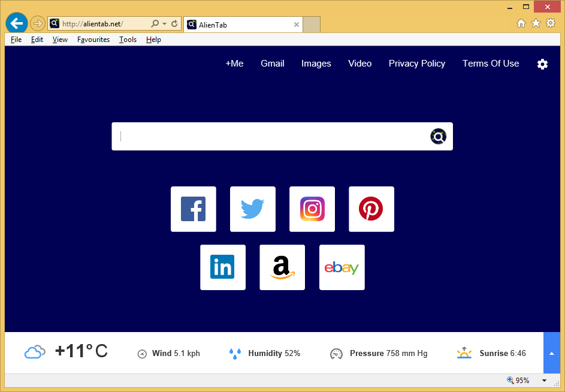This screenshot has width=565, height=392.
Task: Click the sunrise sun icon
Action: click(464, 352)
